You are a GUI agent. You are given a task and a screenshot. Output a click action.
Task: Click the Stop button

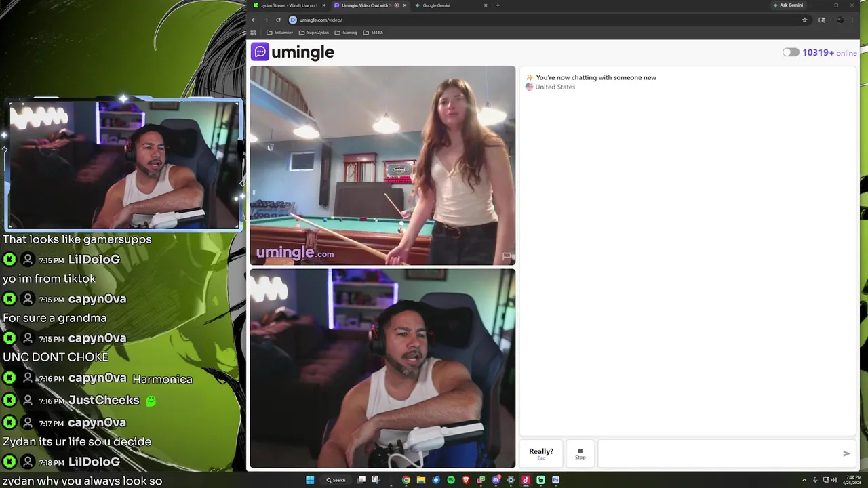tap(580, 453)
